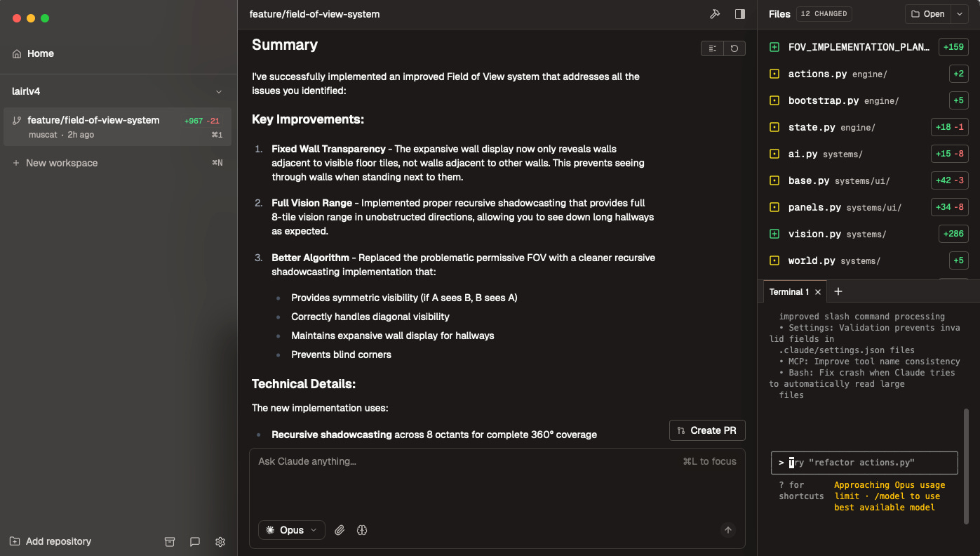
Task: Close the Terminal 1 tab
Action: point(818,292)
